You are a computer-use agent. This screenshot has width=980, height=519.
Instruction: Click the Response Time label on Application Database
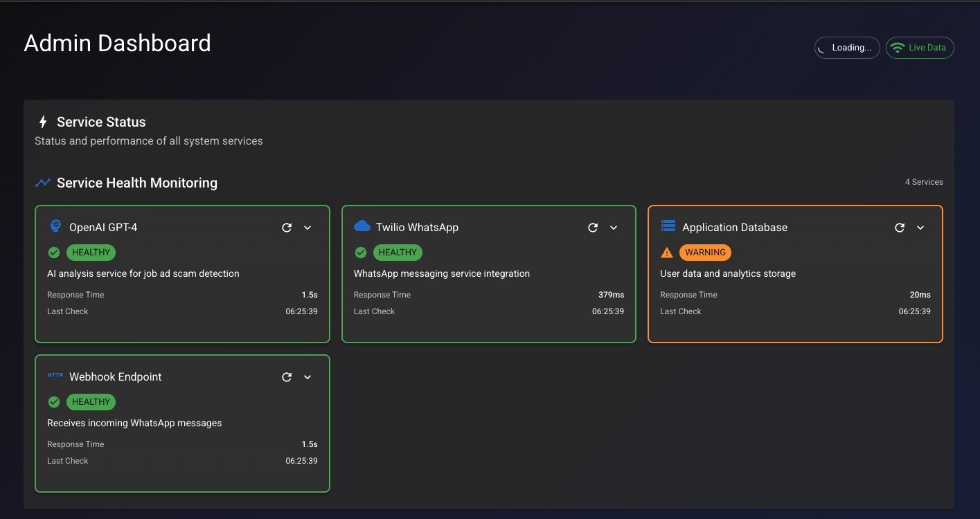tap(688, 295)
